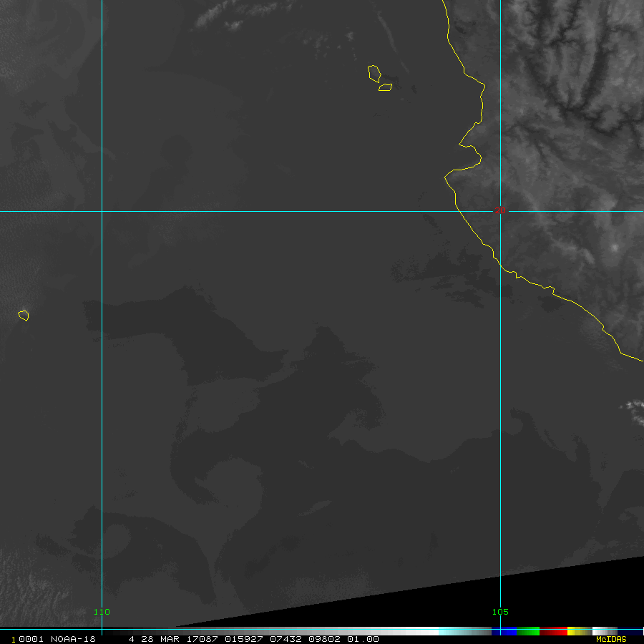
Task: Click the green 110 longitude label
Action: (102, 612)
